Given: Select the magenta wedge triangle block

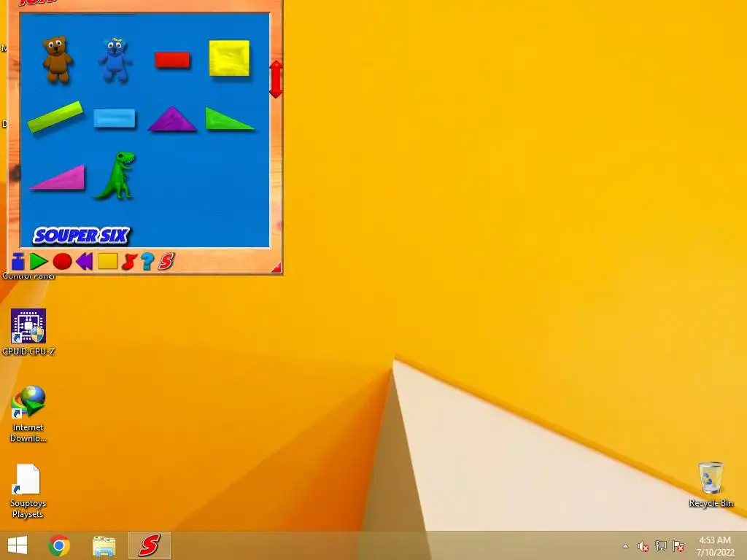Looking at the screenshot, I should pos(58,177).
